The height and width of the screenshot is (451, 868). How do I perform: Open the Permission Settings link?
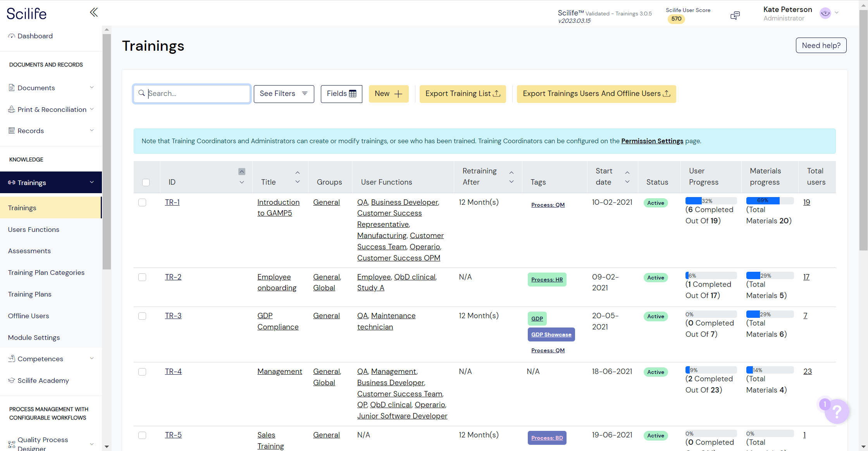click(x=652, y=141)
